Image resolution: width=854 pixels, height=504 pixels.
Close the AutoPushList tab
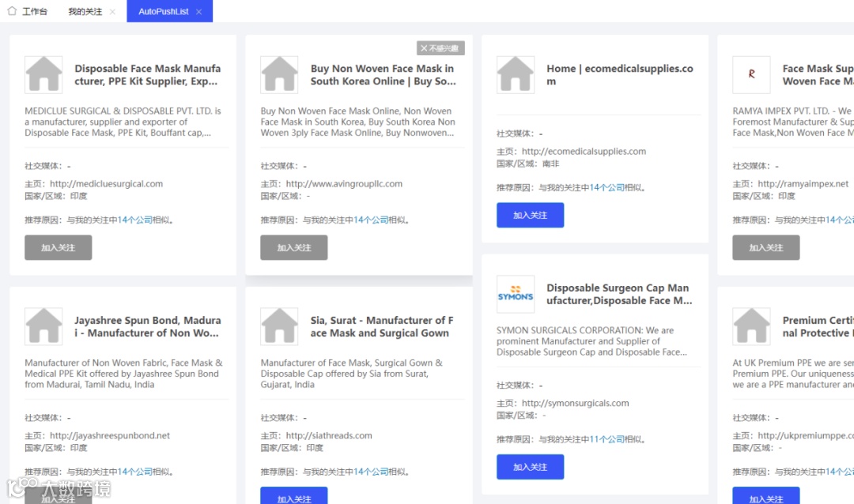198,12
